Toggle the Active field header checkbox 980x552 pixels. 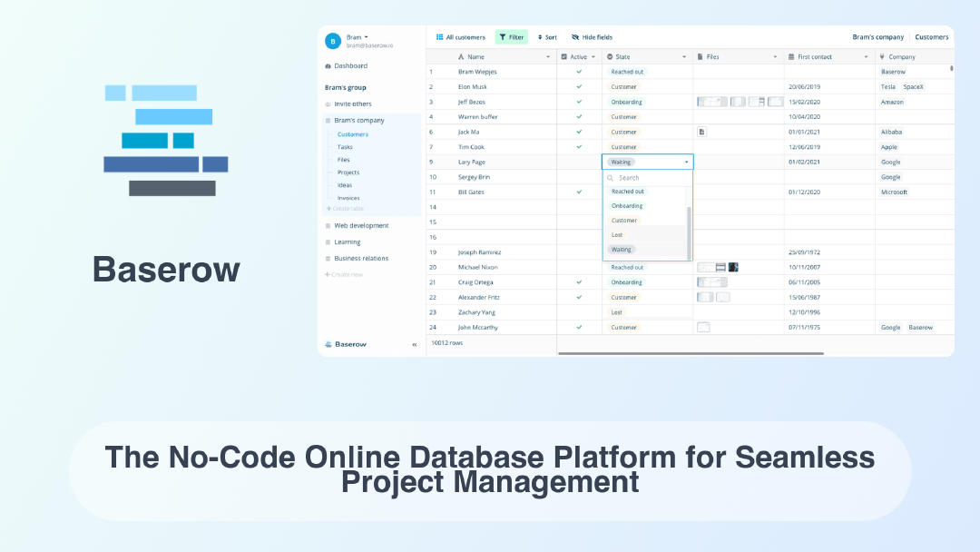(564, 55)
